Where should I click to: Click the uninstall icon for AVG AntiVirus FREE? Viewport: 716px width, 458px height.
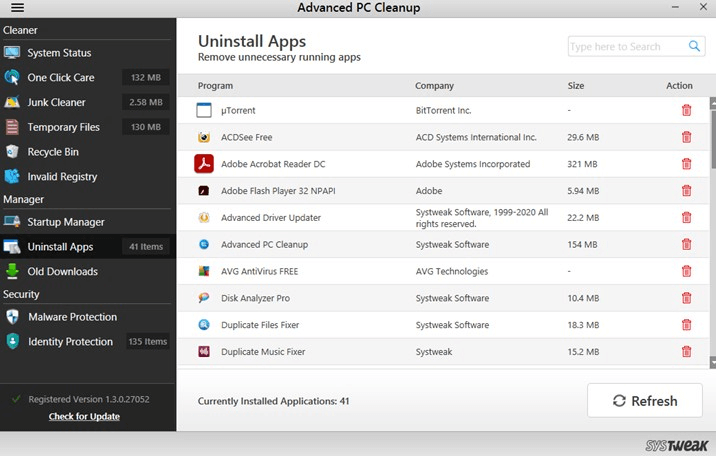[686, 271]
